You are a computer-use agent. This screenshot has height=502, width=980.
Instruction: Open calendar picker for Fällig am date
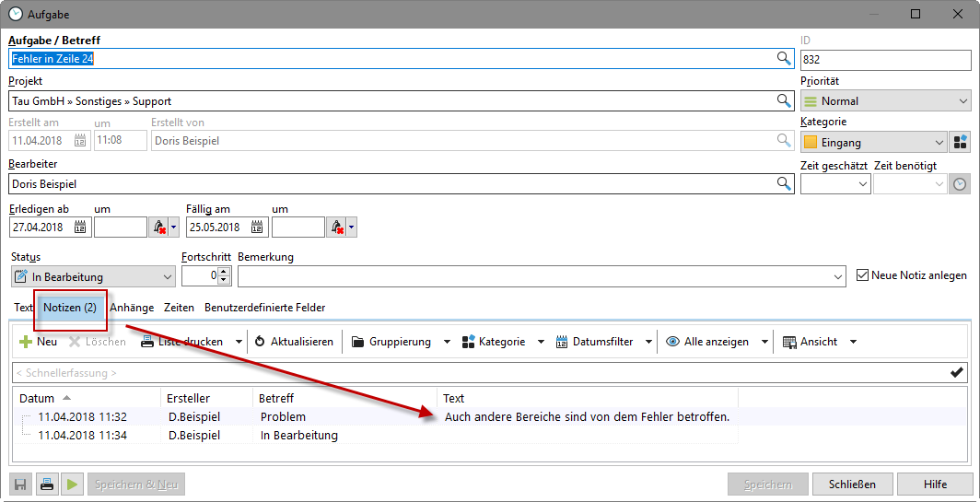click(x=258, y=227)
